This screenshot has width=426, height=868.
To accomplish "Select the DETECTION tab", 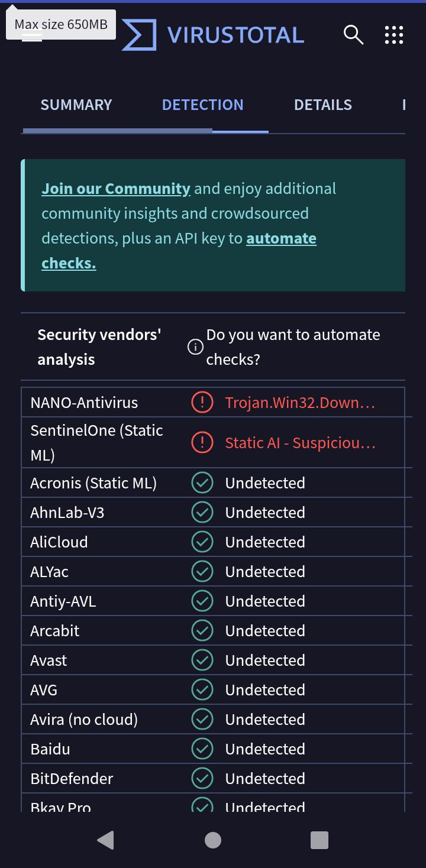I will [202, 105].
